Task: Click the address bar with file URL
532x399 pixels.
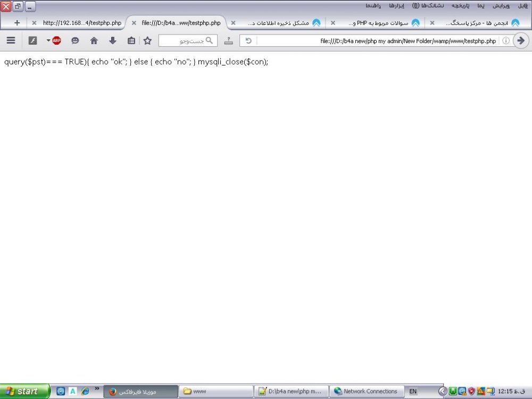Action: 378,40
